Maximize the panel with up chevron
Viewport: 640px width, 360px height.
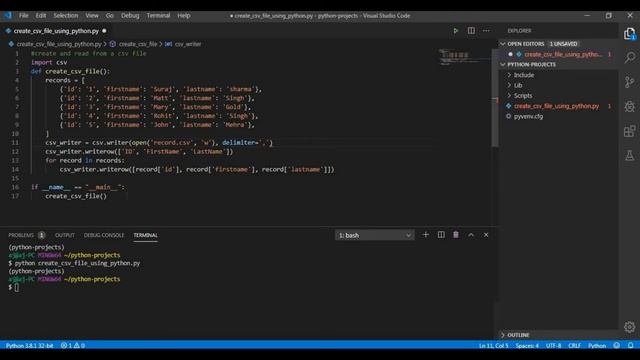[x=471, y=235]
